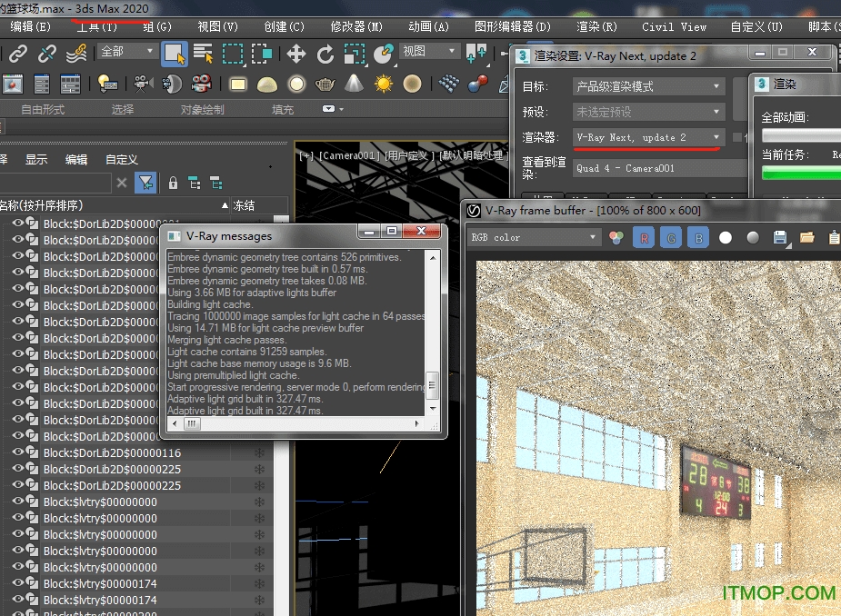Image resolution: width=841 pixels, height=616 pixels.
Task: Activate the Select and Rotate tool
Action: click(x=325, y=54)
